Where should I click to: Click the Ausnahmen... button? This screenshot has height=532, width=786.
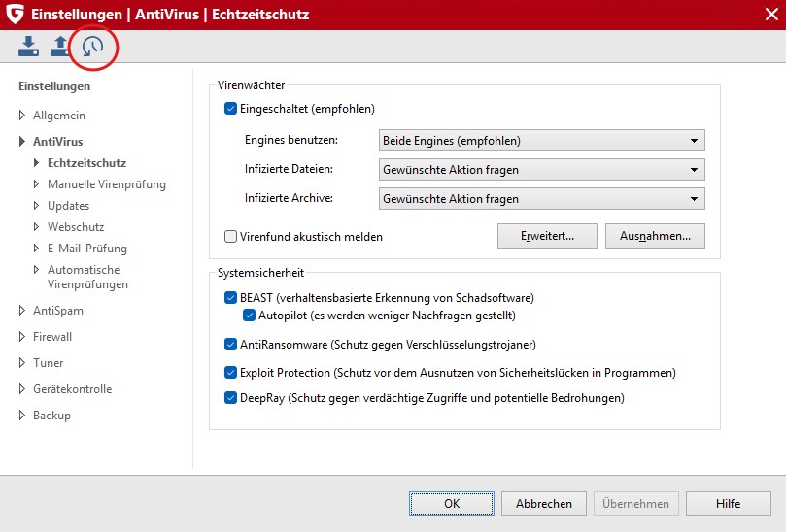[655, 236]
